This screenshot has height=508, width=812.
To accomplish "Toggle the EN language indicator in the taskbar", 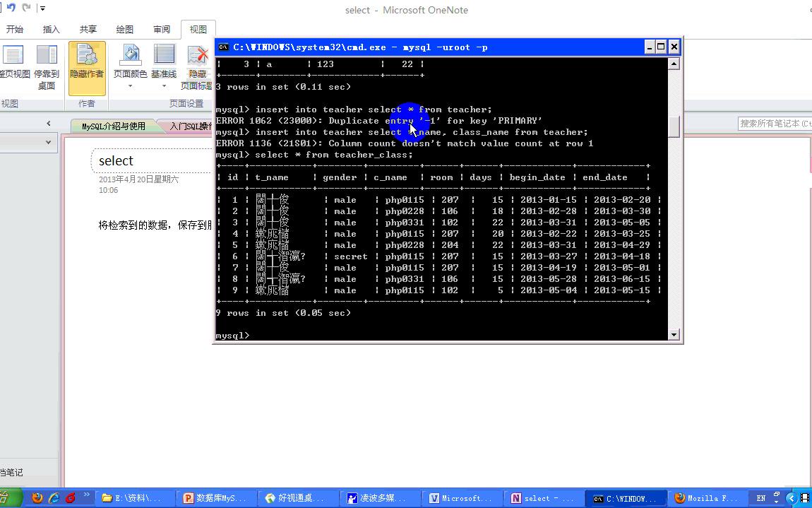I will point(760,498).
